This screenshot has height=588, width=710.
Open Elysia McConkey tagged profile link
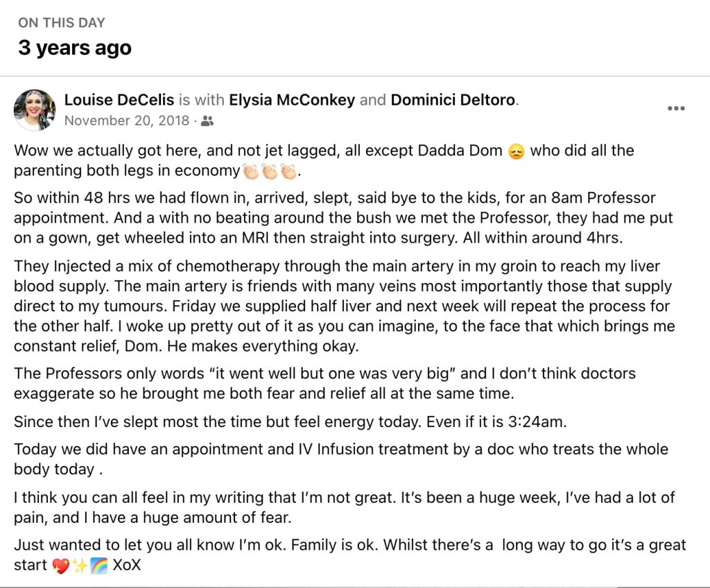tap(292, 100)
